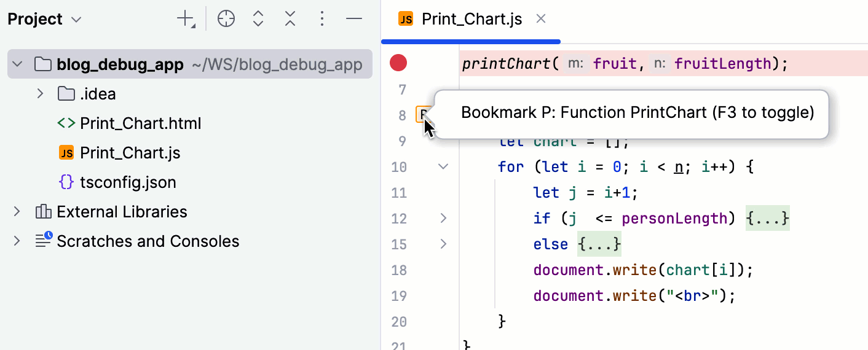Screen dimensions: 868x350
Task: Collapse the for loop fold arrow on line 10
Action: [443, 166]
